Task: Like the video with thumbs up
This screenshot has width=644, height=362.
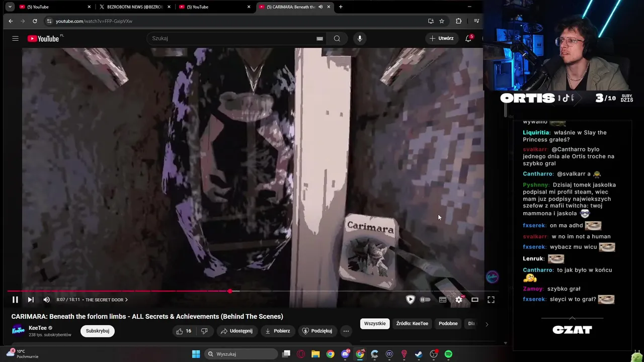Action: (183, 331)
